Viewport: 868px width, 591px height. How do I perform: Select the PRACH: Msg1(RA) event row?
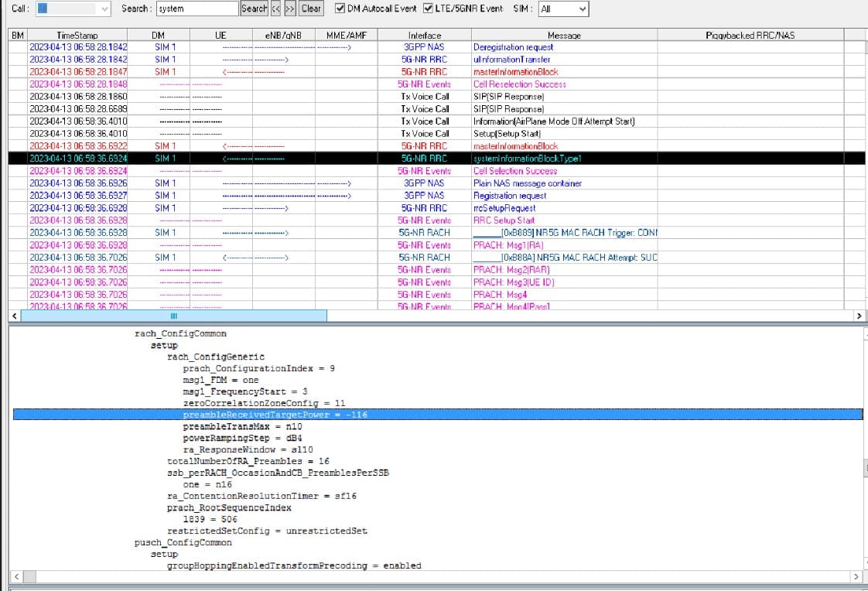point(436,245)
